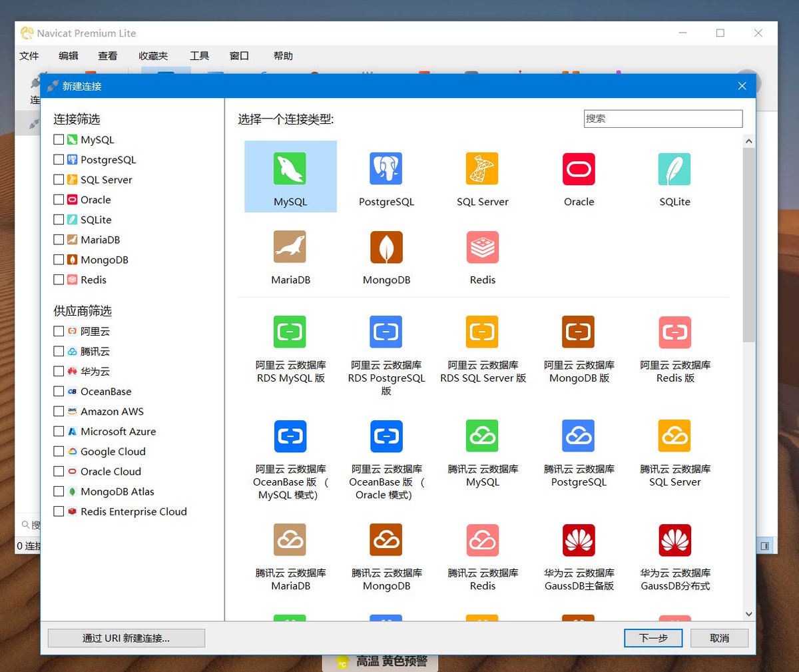
Task: Select 阿里云 RDS PostgreSQL 版 icon
Action: (386, 332)
